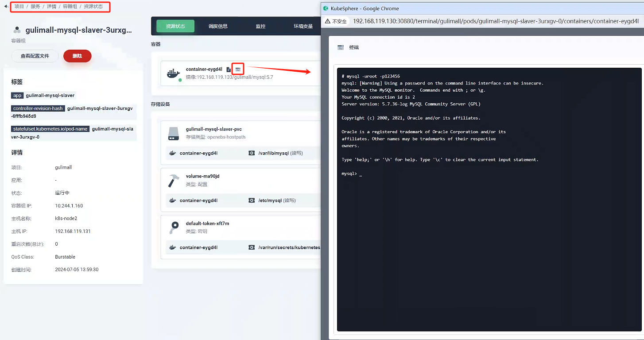Screen dimensions: 644x340
Task: Click the 运行中 status value
Action: click(x=62, y=193)
